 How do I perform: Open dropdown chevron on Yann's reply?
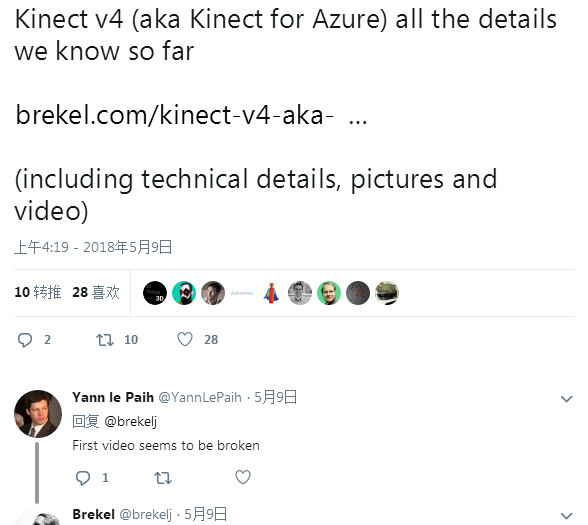(x=566, y=399)
